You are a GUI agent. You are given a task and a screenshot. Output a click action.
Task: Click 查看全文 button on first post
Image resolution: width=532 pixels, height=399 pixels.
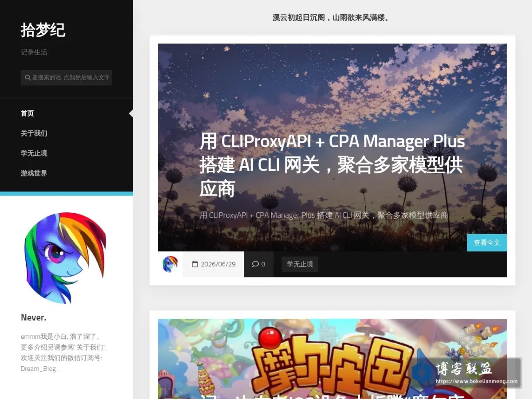coord(487,243)
